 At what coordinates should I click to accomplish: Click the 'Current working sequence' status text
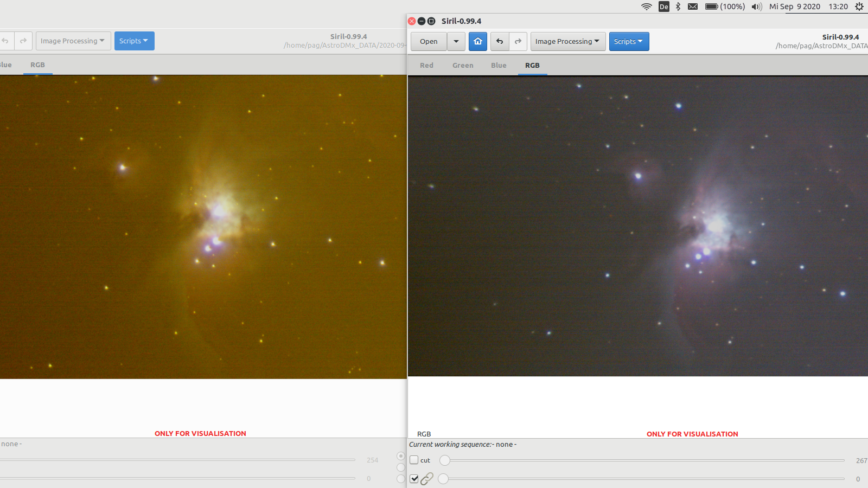[x=463, y=444]
